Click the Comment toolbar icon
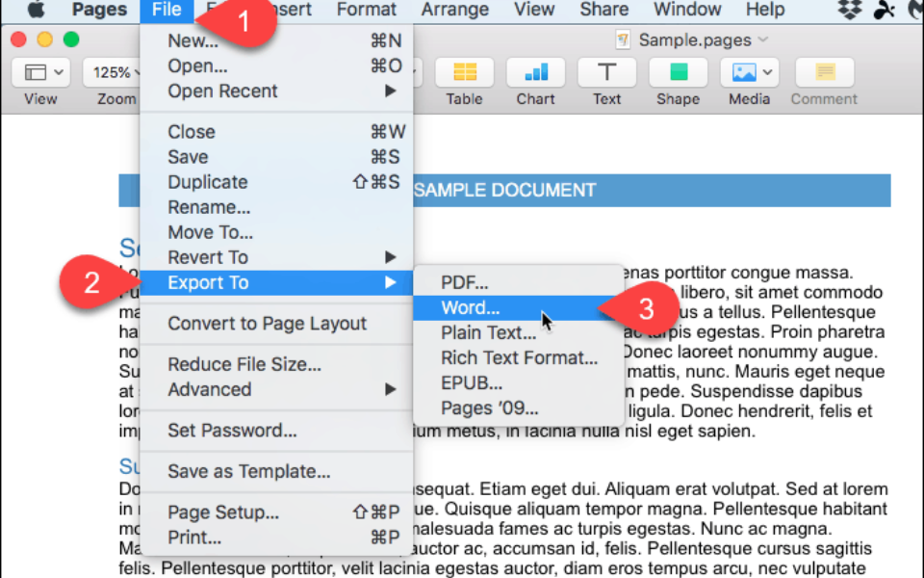This screenshot has width=924, height=578. [x=825, y=72]
